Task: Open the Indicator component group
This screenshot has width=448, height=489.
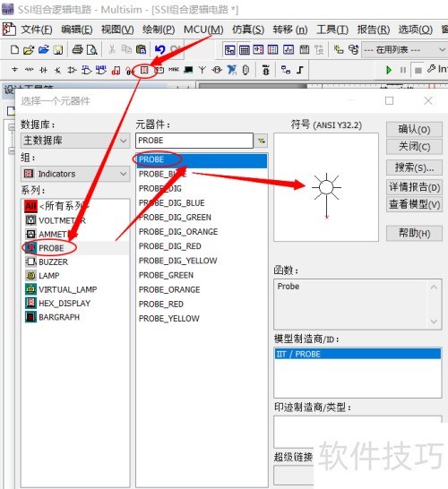Action: click(144, 70)
